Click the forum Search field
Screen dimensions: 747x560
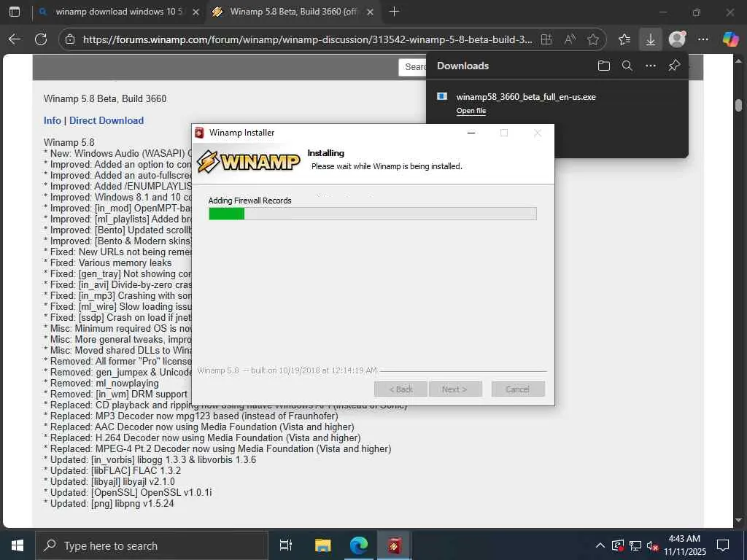pos(413,67)
